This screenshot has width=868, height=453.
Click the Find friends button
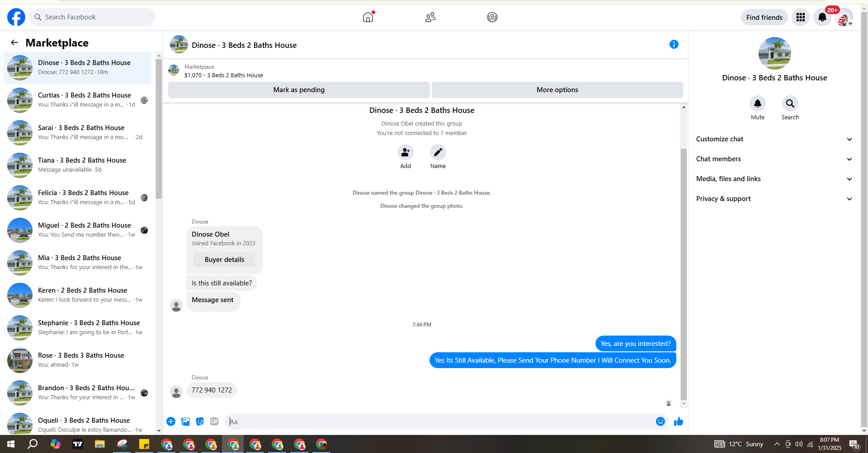click(x=764, y=17)
